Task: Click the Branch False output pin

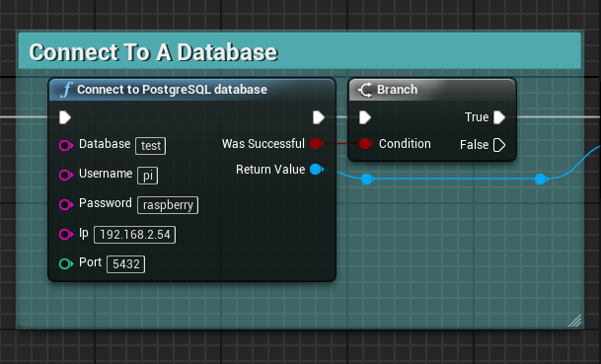Action: click(x=499, y=145)
